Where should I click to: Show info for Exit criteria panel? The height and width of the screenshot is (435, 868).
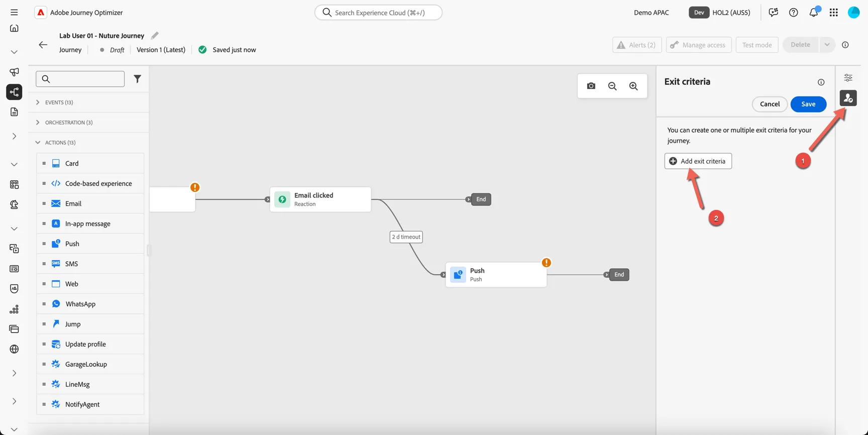pyautogui.click(x=821, y=82)
